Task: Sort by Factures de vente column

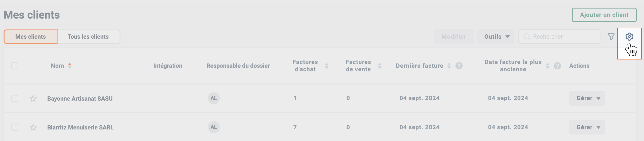Action: pyautogui.click(x=380, y=66)
